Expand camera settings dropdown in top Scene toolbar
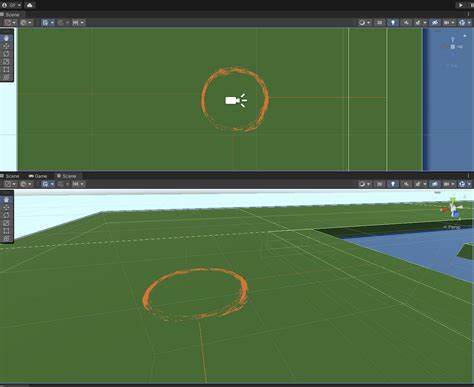Image resolution: width=474 pixels, height=387 pixels. [453, 23]
